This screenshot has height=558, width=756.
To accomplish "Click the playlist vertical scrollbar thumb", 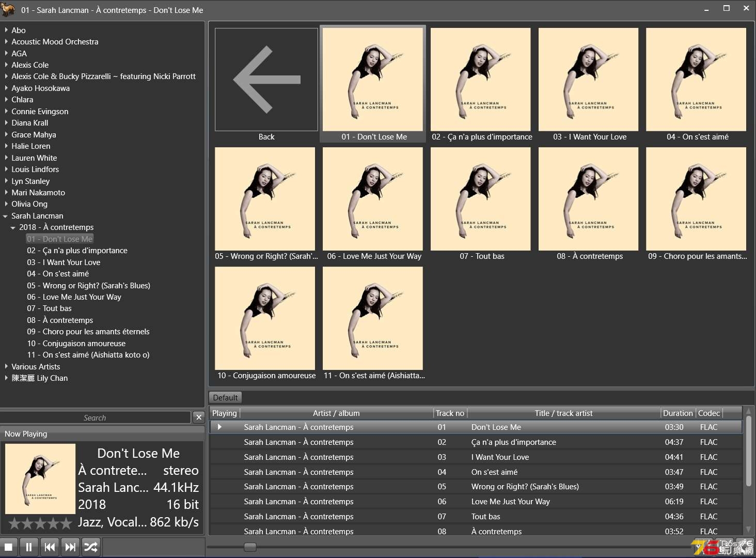I will pos(749,452).
